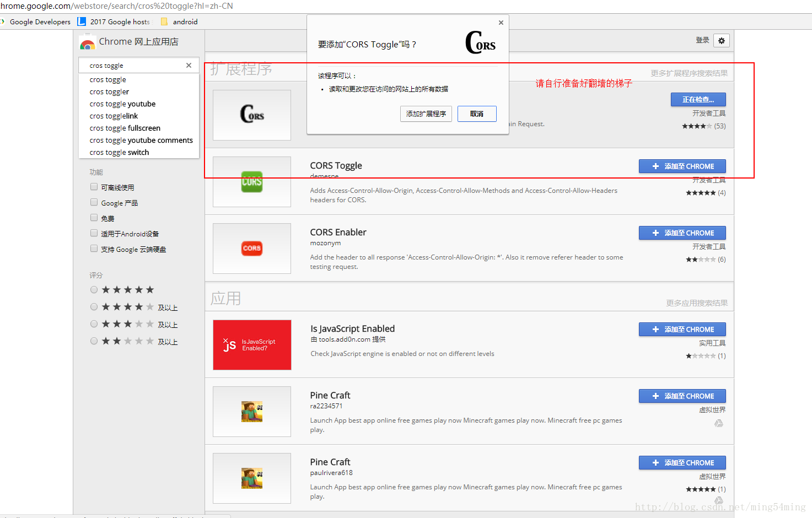This screenshot has height=518, width=812.
Task: Open Pine Craft by ra2234571 title
Action: coord(330,395)
